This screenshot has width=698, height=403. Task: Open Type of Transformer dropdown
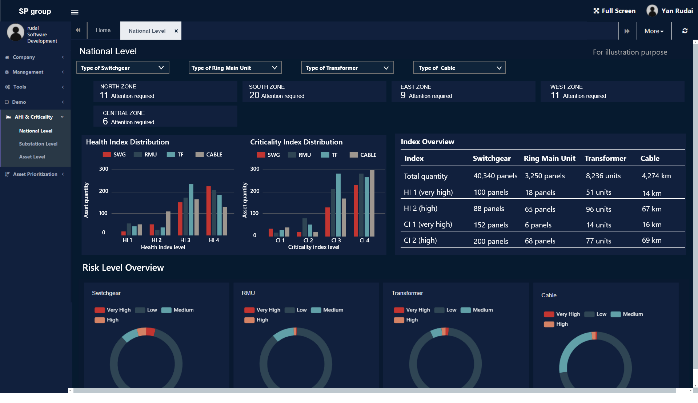point(347,68)
